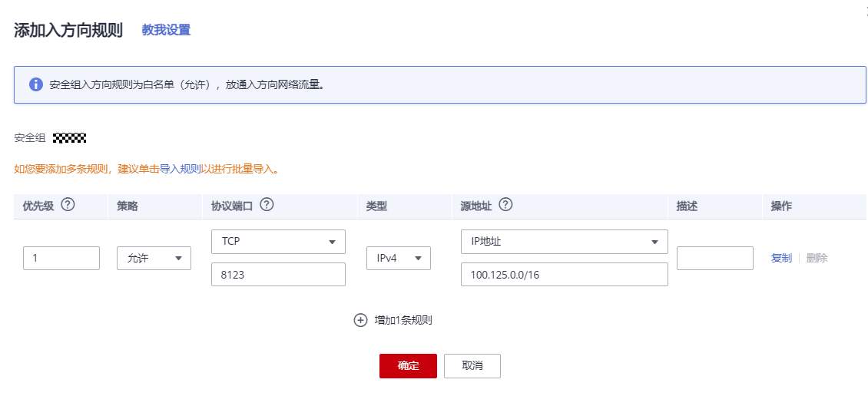Click the source address field 100.125.0.0/16
The height and width of the screenshot is (396, 868).
564,274
